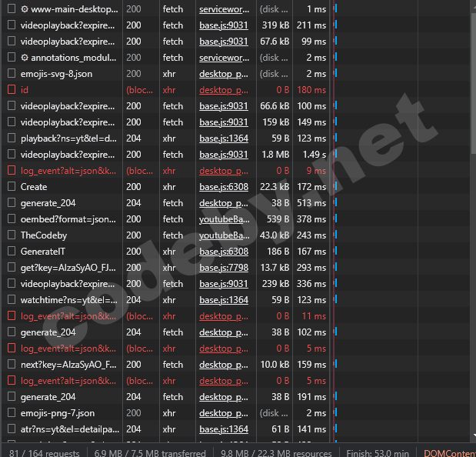Screen dimensions: 476x457
Task: Click the 6.9 MB / 7.5 MB transferred summary
Action: coord(150,452)
